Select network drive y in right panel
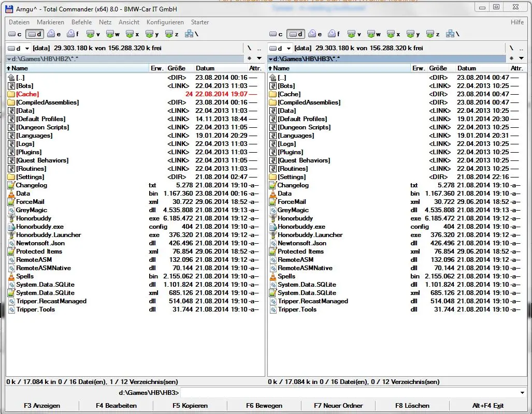The height and width of the screenshot is (414, 532). (413, 34)
